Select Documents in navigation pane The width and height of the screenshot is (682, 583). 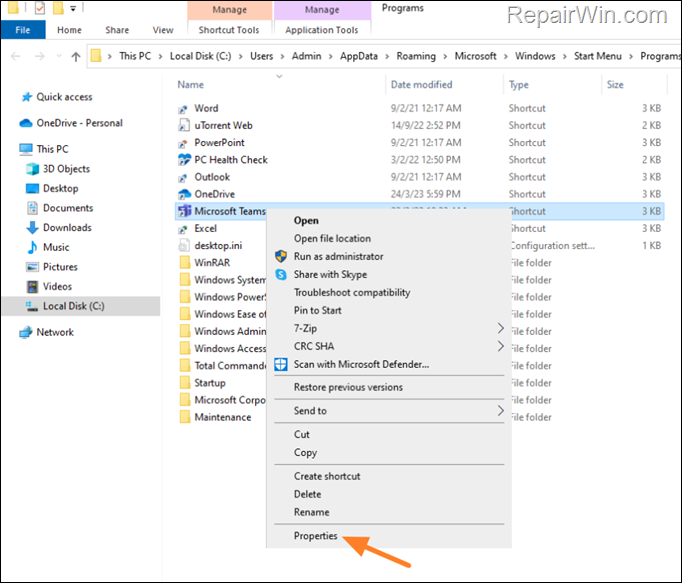pos(68,208)
